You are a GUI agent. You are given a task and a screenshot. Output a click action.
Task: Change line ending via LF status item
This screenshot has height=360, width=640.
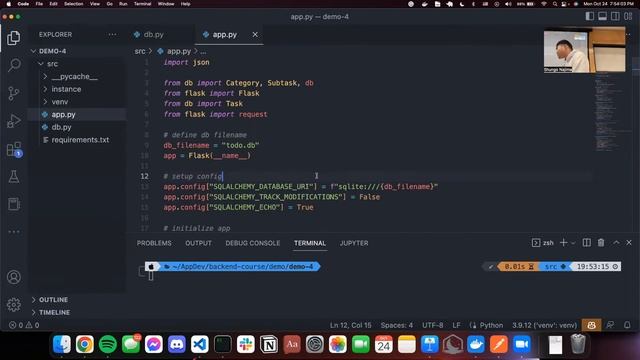click(x=456, y=325)
